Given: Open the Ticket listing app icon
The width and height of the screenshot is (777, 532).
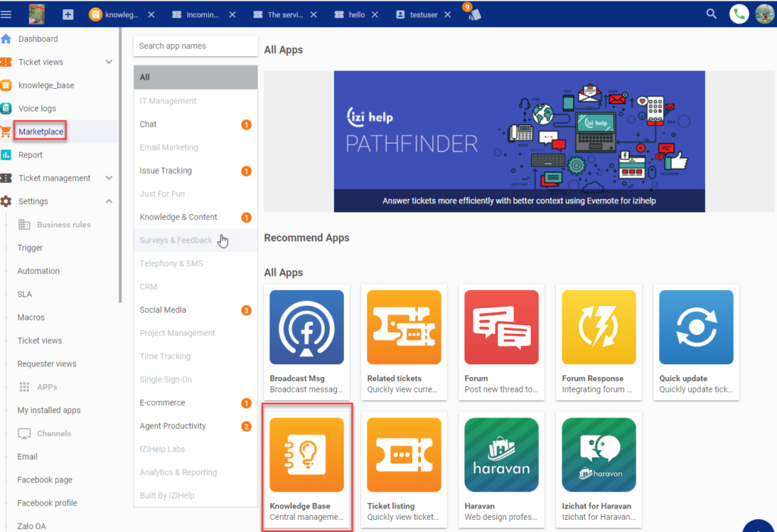Looking at the screenshot, I should [x=404, y=455].
